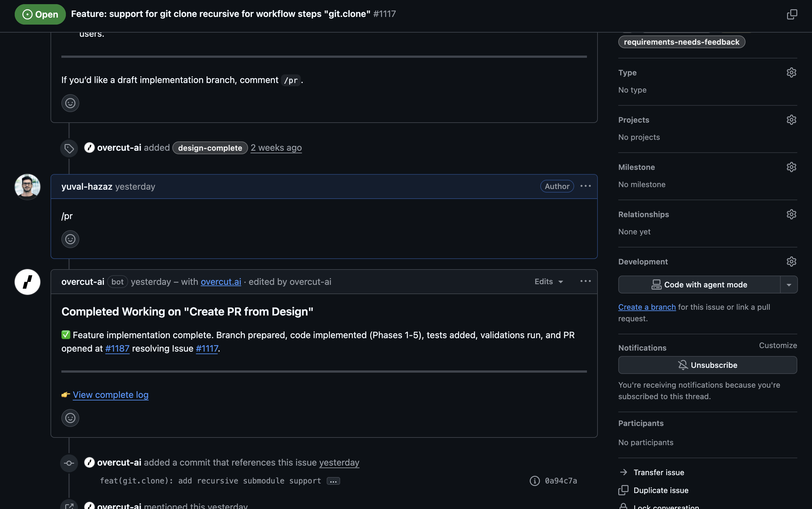Open the Type settings gear
The height and width of the screenshot is (509, 812).
click(791, 73)
